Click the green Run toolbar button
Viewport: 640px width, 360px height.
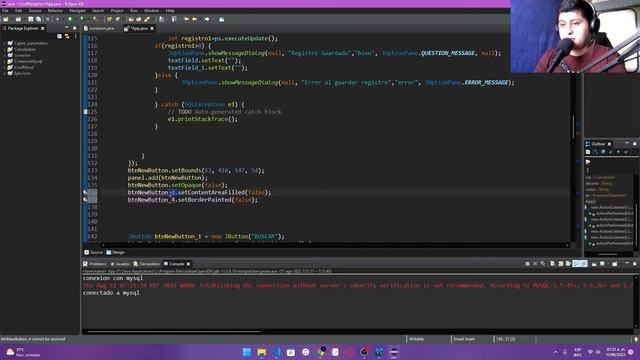(70, 19)
